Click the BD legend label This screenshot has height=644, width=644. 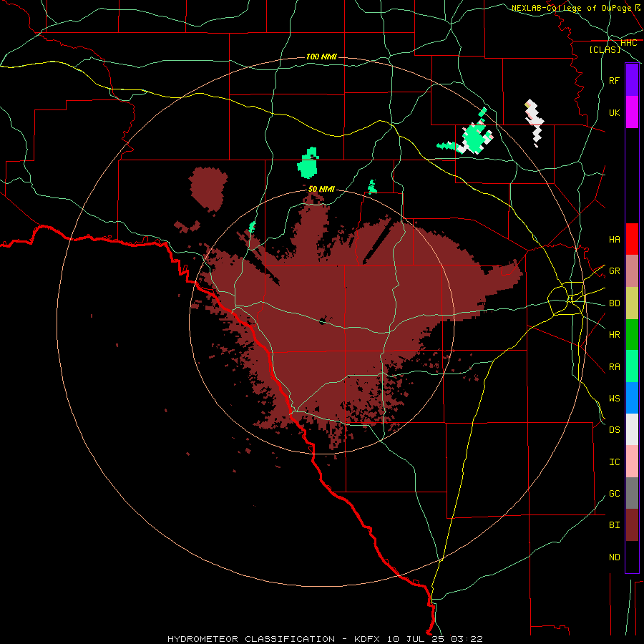click(615, 303)
